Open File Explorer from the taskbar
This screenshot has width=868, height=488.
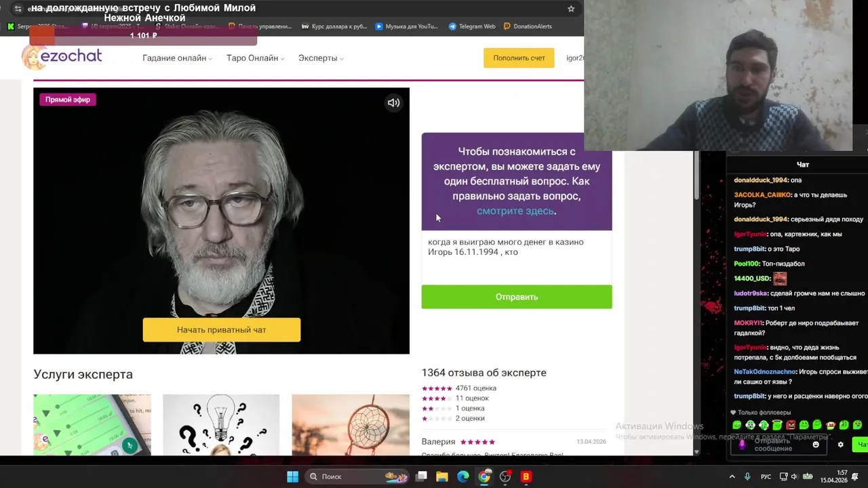(x=442, y=476)
